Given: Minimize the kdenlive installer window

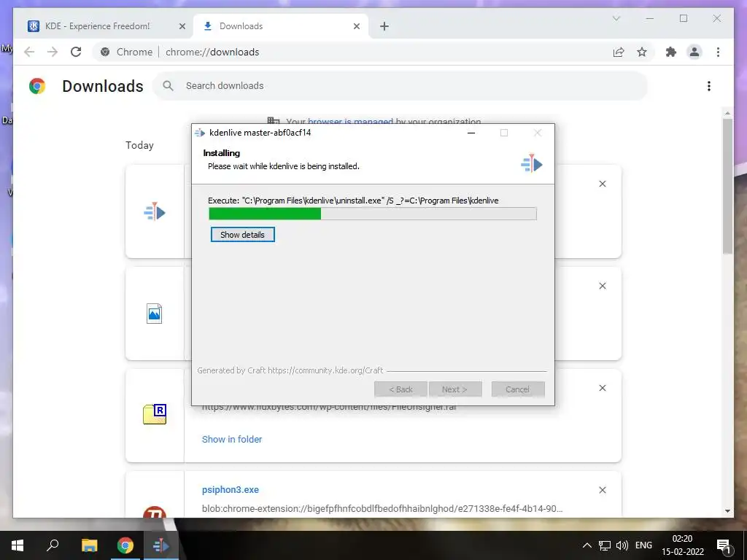Looking at the screenshot, I should (471, 133).
